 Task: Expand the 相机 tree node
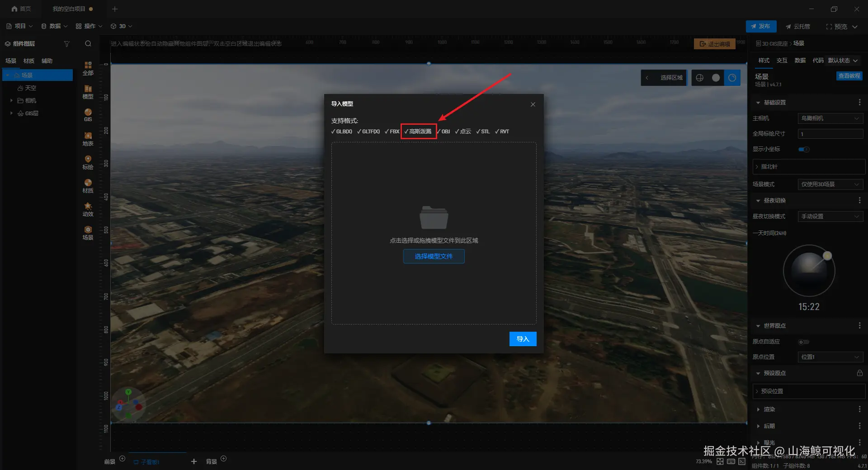pyautogui.click(x=11, y=100)
